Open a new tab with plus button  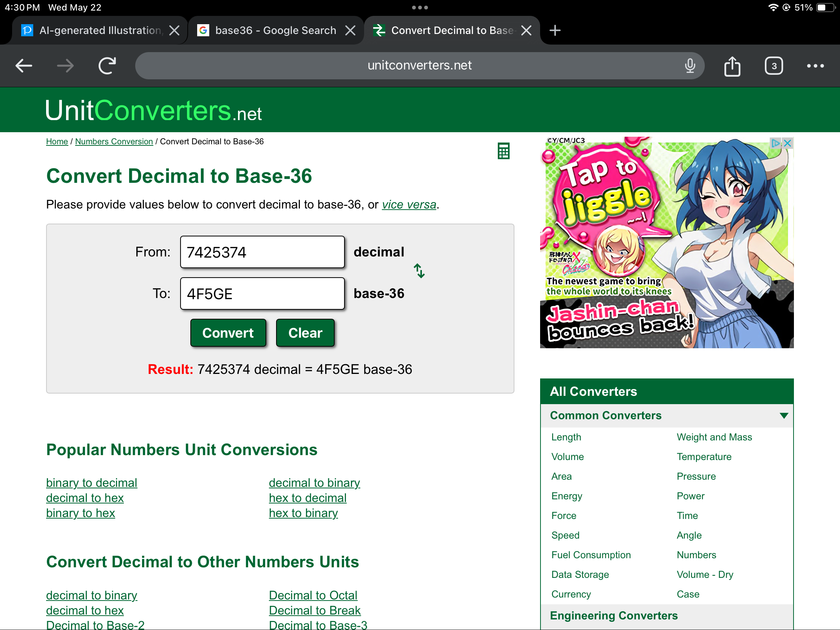click(555, 30)
